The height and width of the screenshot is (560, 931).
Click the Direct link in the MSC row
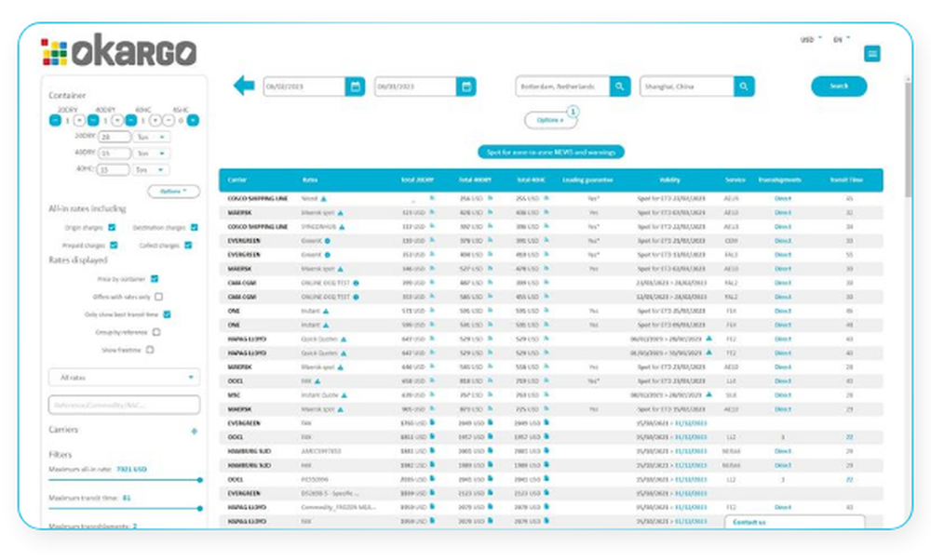pyautogui.click(x=783, y=395)
